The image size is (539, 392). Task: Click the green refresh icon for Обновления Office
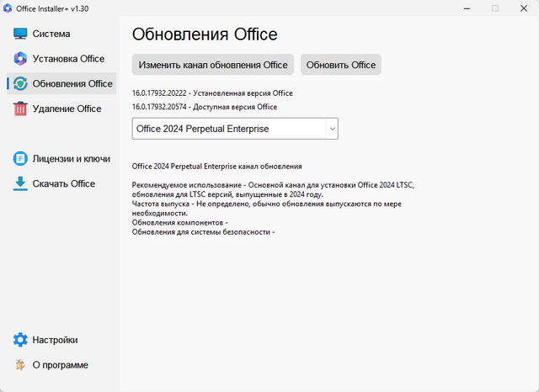pos(20,83)
